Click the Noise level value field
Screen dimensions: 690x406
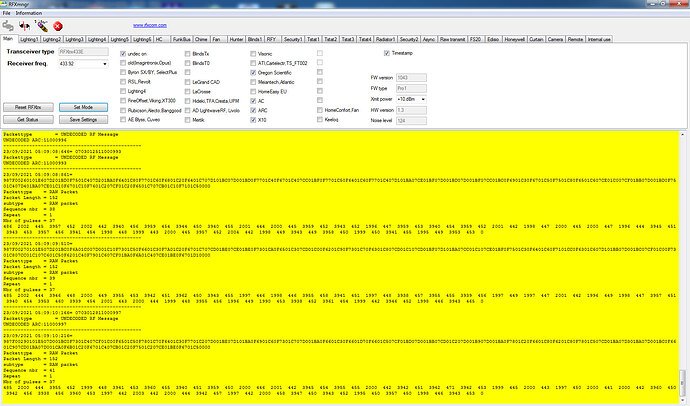tap(411, 121)
